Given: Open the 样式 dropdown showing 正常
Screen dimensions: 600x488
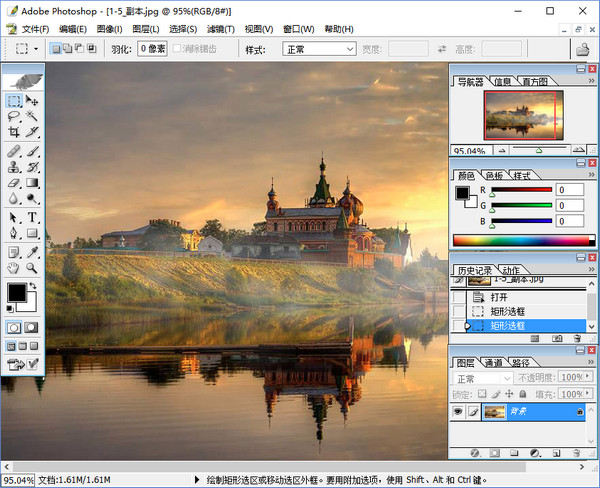Looking at the screenshot, I should pos(319,48).
